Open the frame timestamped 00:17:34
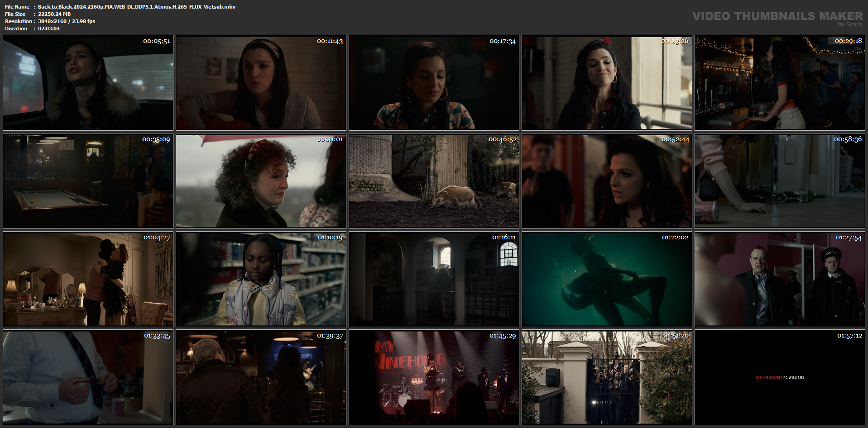Viewport: 868px width, 428px height. pos(434,83)
